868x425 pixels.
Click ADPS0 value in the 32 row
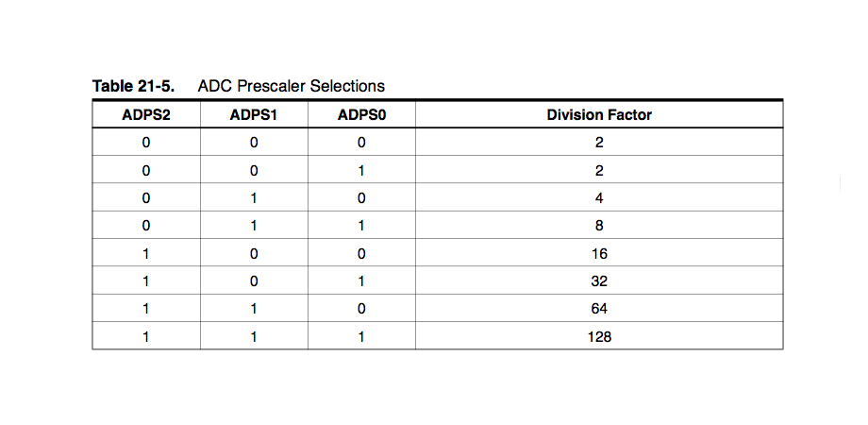pos(361,280)
